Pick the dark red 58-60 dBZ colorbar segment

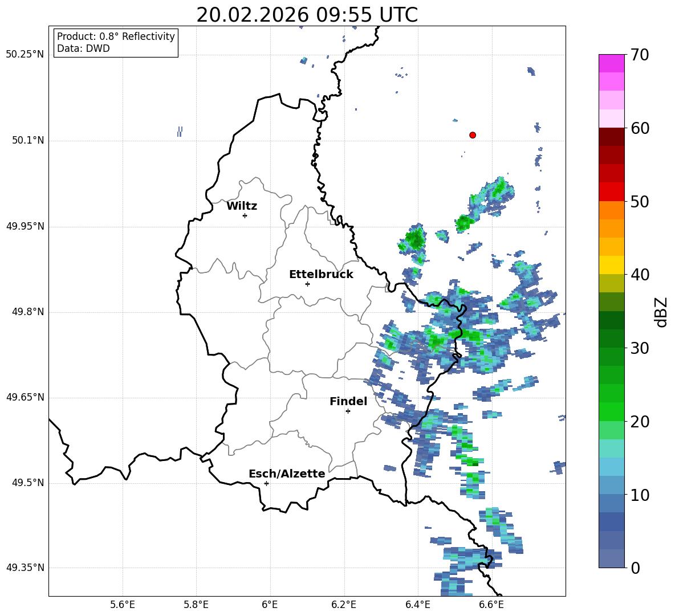(611, 137)
